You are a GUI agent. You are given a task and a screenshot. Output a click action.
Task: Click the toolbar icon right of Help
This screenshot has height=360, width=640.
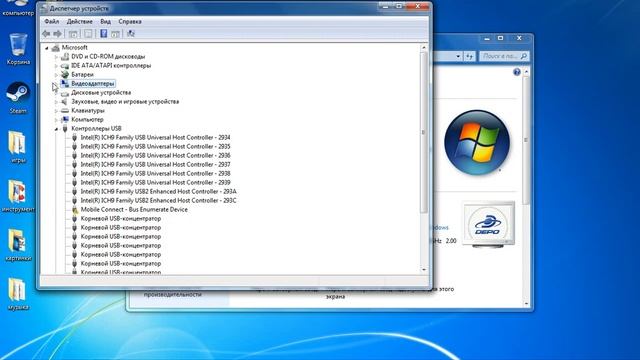coord(116,34)
